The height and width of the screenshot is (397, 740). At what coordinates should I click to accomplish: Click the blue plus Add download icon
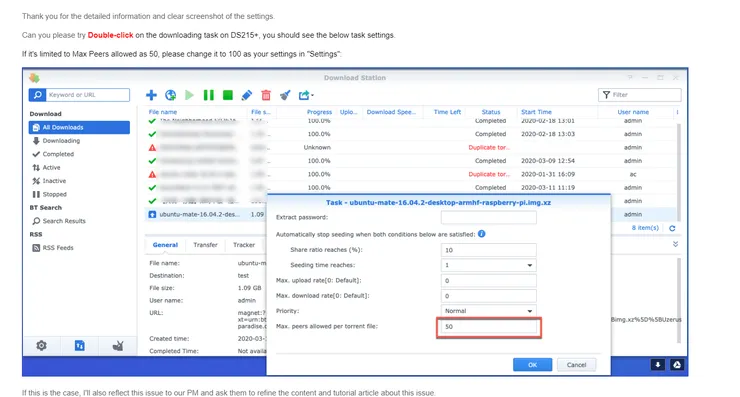(151, 95)
